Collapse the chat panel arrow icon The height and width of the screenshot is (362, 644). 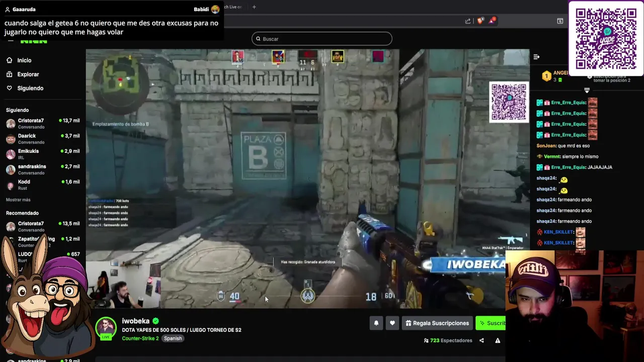click(x=536, y=57)
